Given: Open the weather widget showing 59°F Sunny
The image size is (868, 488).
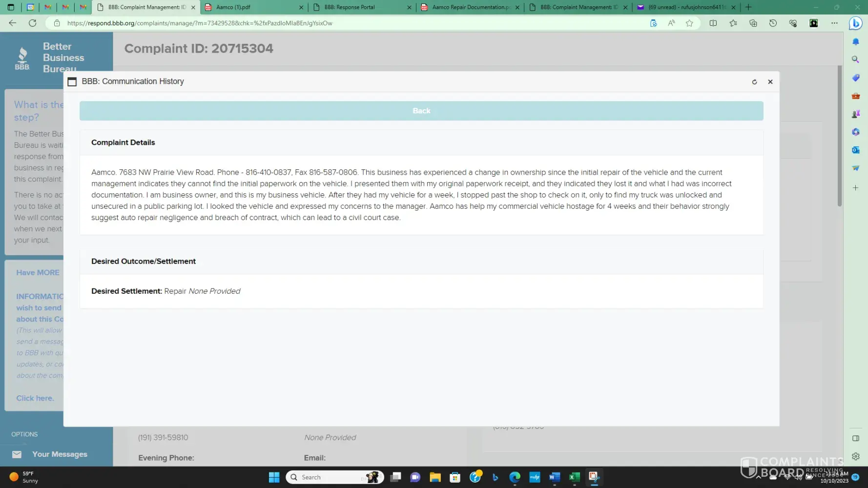Looking at the screenshot, I should pyautogui.click(x=23, y=477).
